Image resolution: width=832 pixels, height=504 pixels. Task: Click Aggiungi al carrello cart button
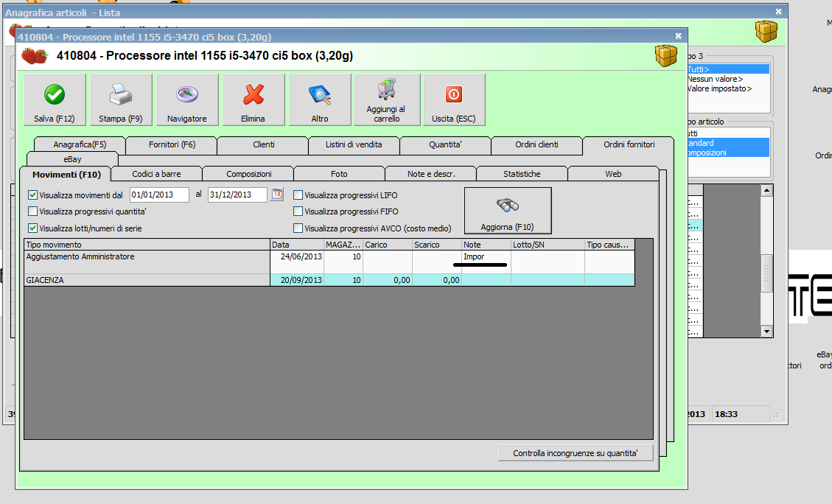click(x=387, y=99)
